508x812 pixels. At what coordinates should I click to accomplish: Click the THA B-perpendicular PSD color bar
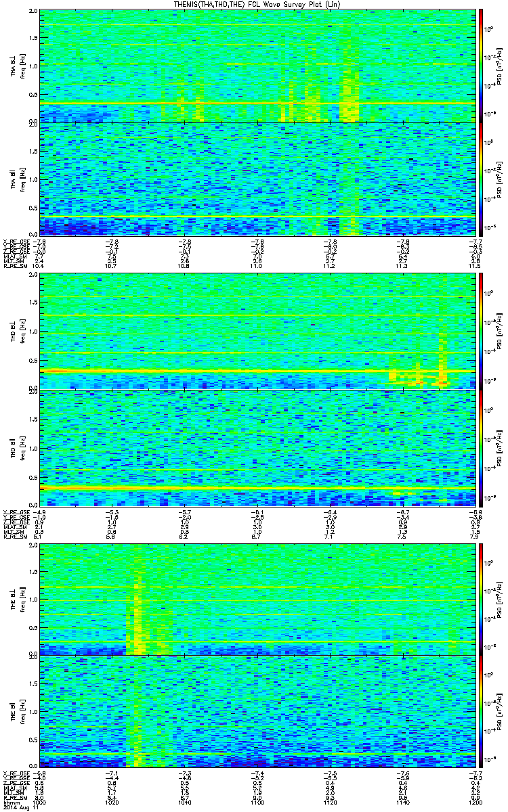pos(482,66)
